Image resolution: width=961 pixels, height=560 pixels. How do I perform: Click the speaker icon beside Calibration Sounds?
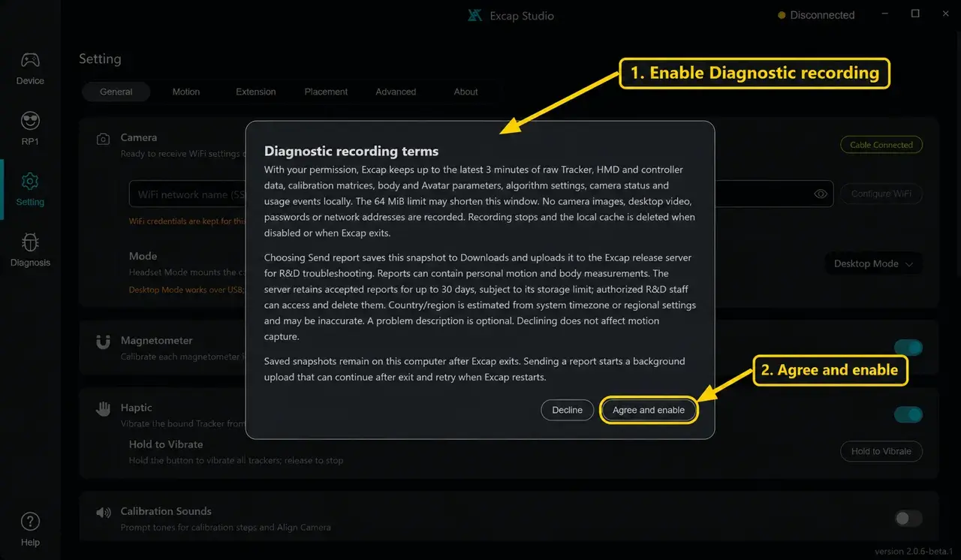(103, 513)
